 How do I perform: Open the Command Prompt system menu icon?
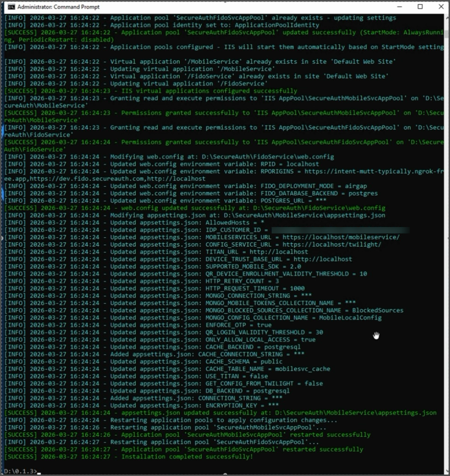pos(11,7)
